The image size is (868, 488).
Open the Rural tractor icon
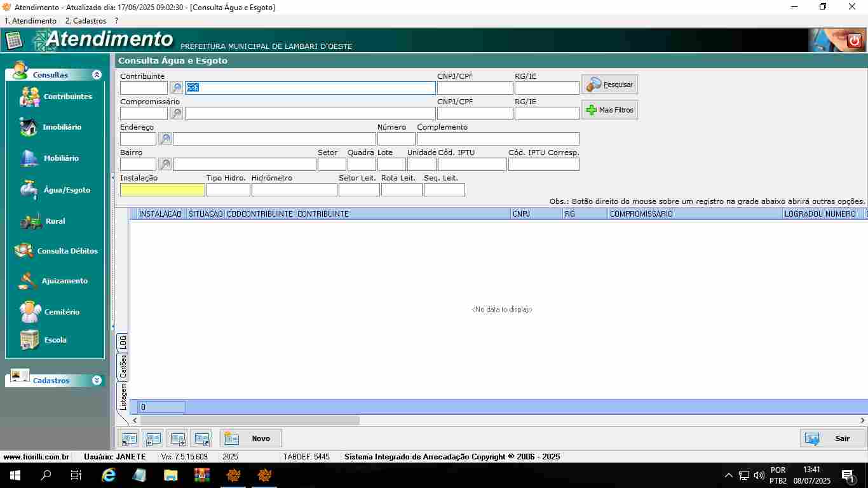click(x=31, y=221)
